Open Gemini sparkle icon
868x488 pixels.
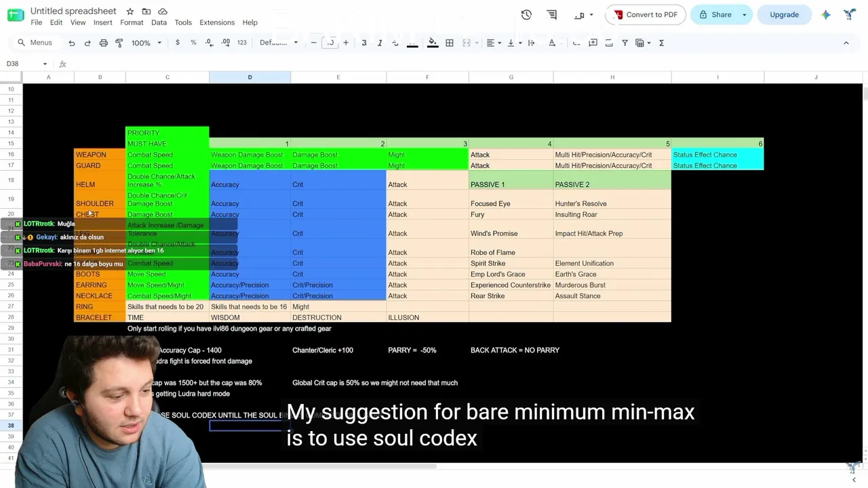coord(826,15)
